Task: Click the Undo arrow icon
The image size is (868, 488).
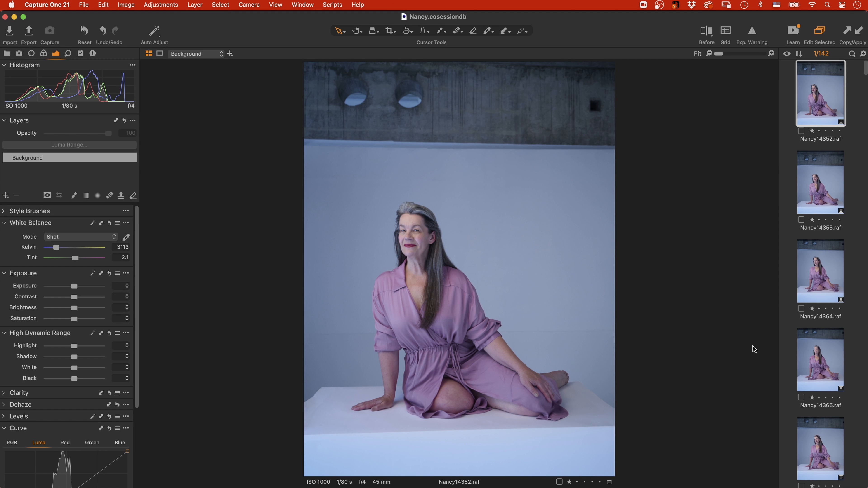Action: [x=103, y=31]
